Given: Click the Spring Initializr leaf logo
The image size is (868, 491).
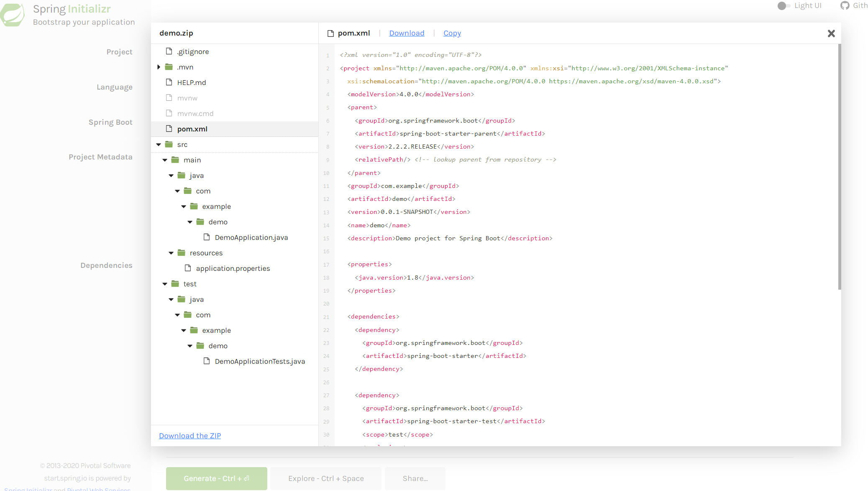Looking at the screenshot, I should tap(13, 14).
